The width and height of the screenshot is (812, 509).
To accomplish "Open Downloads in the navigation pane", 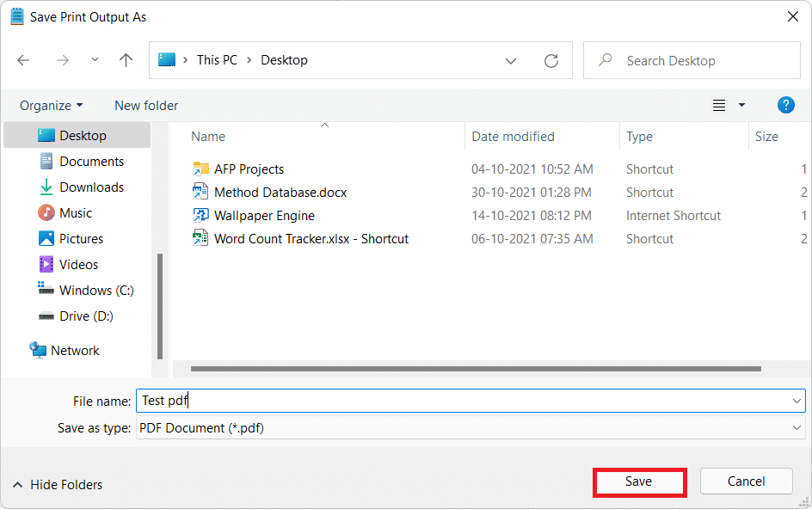I will pos(92,187).
